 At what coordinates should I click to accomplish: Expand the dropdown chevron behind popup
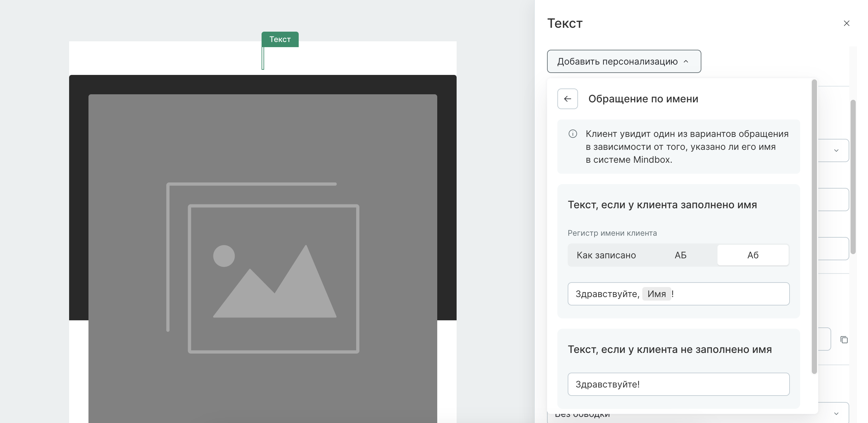click(836, 150)
